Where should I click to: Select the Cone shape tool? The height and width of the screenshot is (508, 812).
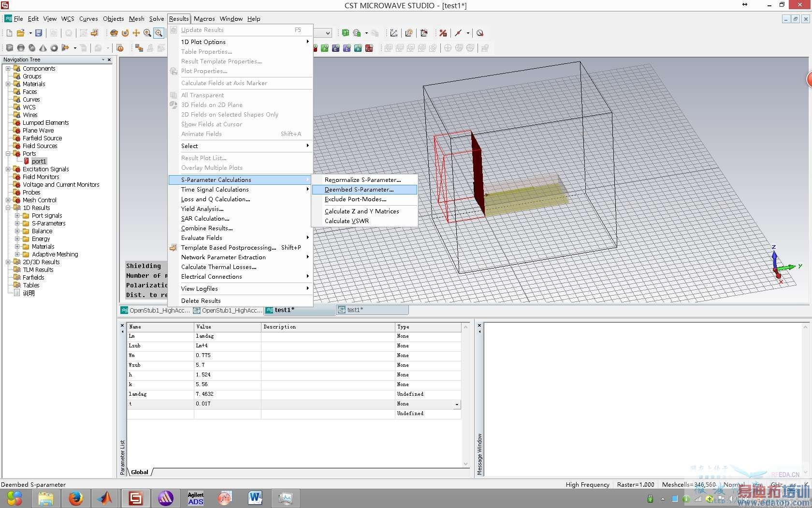point(43,48)
